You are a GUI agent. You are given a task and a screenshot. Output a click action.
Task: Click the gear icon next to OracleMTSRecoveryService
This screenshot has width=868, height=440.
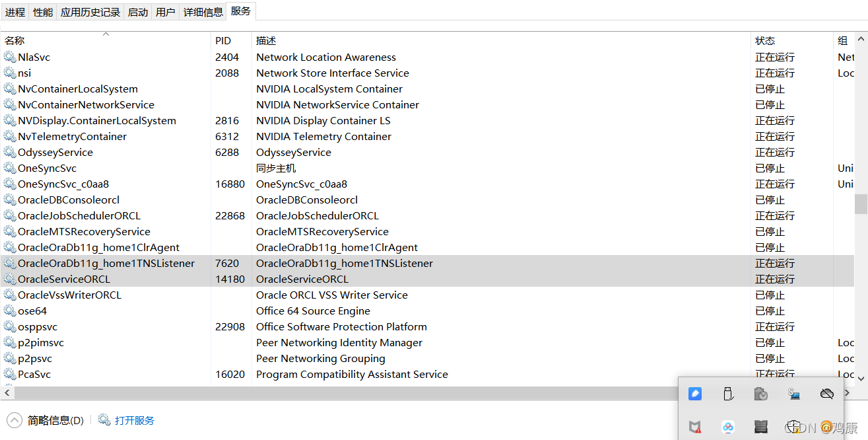pos(10,232)
